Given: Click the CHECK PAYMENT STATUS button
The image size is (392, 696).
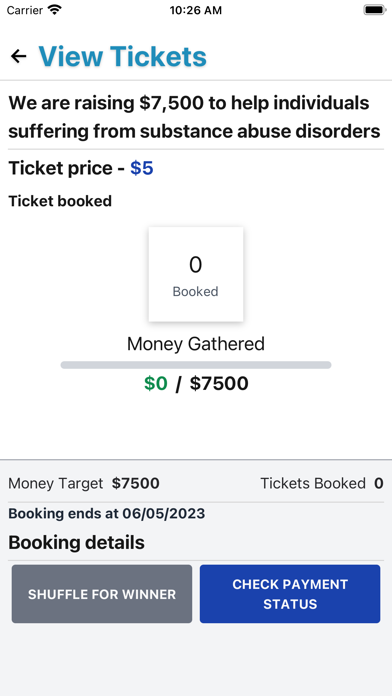Looking at the screenshot, I should click(x=290, y=594).
